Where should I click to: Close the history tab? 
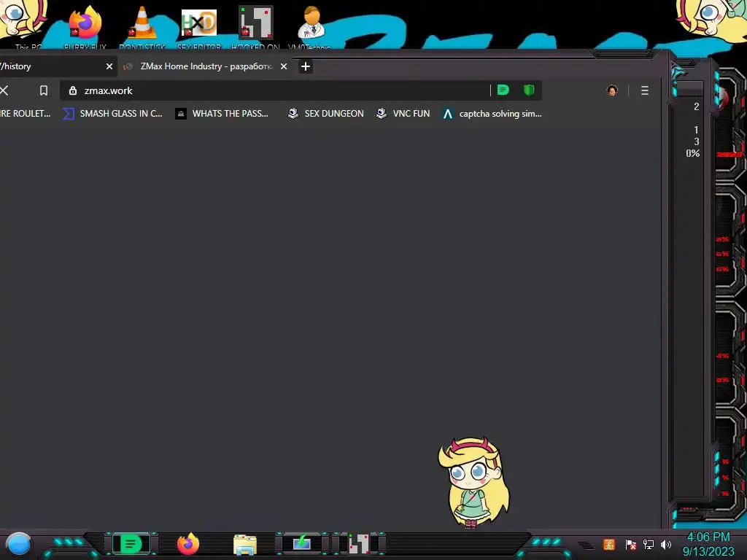point(109,66)
